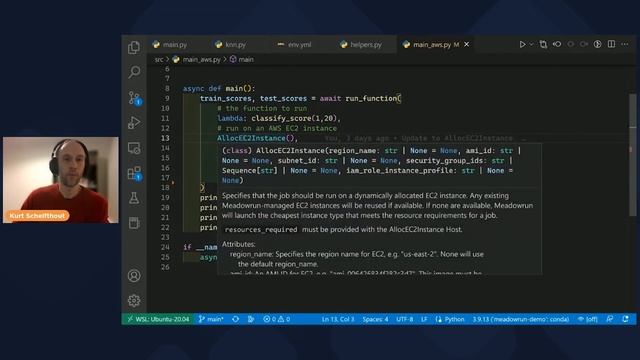
Task: Click the main* git branch status
Action: tap(211, 319)
